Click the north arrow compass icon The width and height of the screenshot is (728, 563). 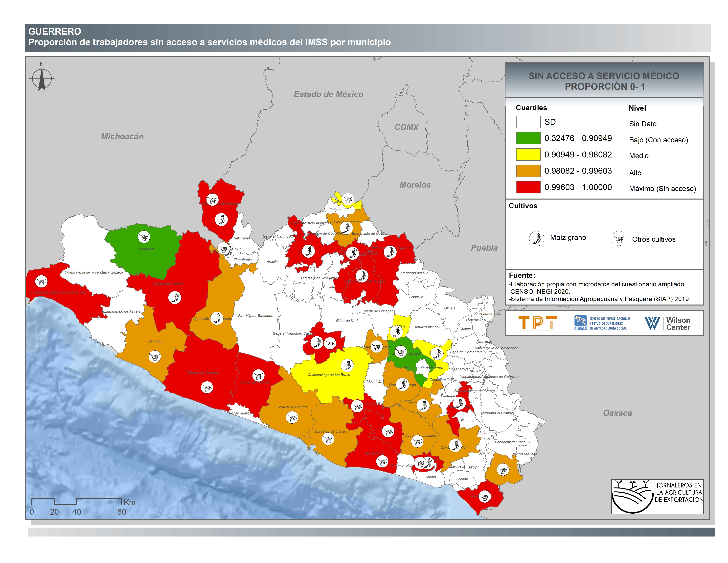[x=42, y=79]
